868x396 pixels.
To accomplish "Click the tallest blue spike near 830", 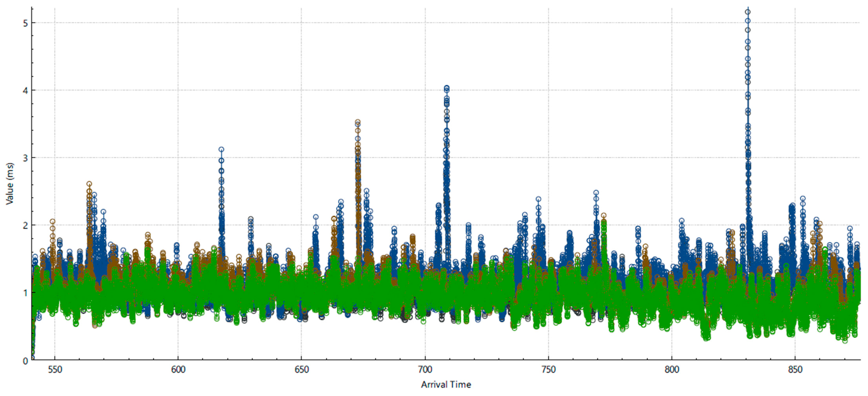I will pos(748,12).
